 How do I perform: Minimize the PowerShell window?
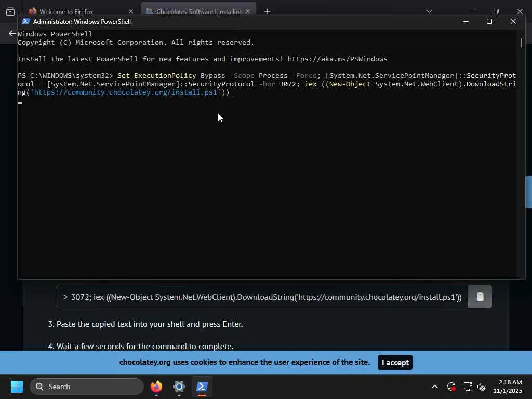point(466,22)
